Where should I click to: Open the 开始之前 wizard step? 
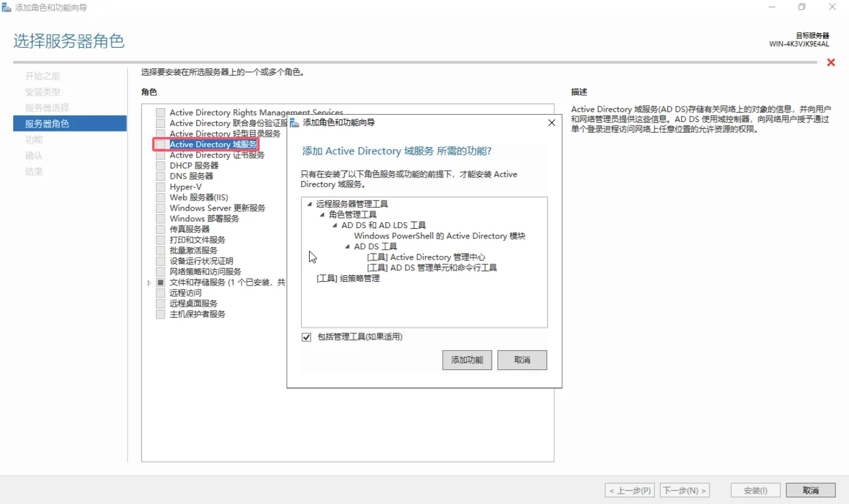point(42,76)
